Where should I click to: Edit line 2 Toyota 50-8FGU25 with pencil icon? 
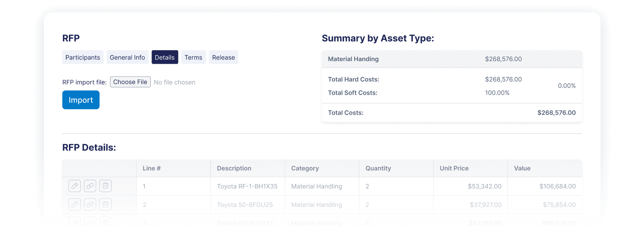[x=74, y=204]
